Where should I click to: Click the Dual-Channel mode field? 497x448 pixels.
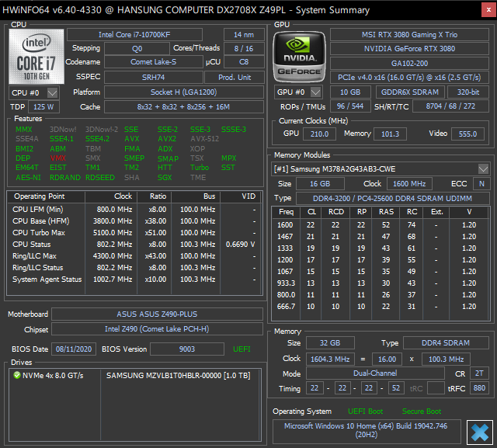tap(375, 373)
